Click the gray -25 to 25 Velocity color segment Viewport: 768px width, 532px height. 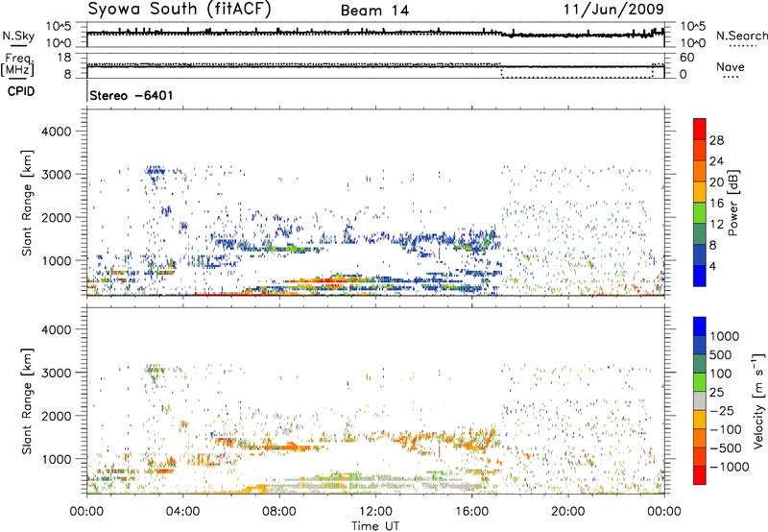700,400
